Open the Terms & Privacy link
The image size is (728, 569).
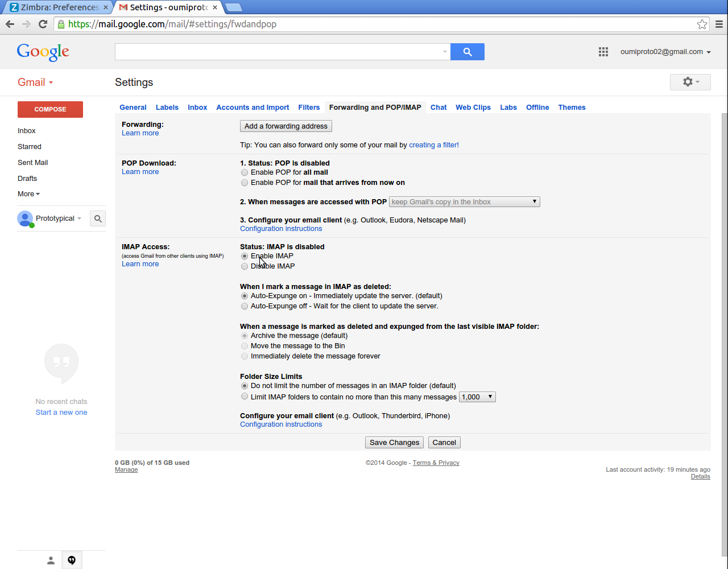[x=436, y=463]
